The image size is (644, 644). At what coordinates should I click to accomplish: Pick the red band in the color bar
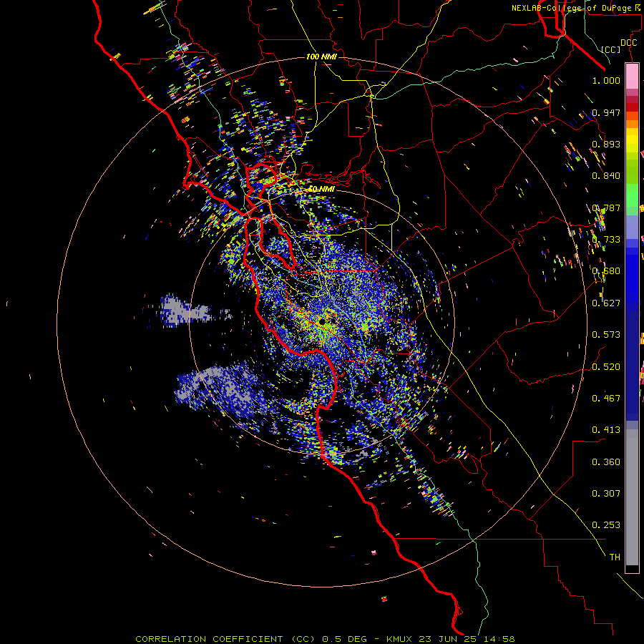tap(632, 107)
